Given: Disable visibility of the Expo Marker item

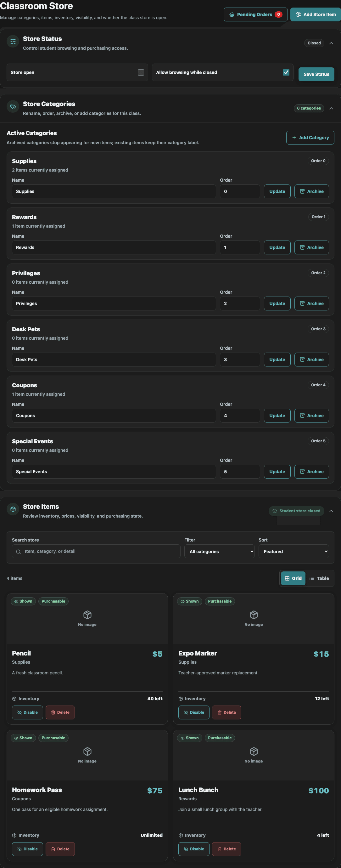Looking at the screenshot, I should 194,712.
